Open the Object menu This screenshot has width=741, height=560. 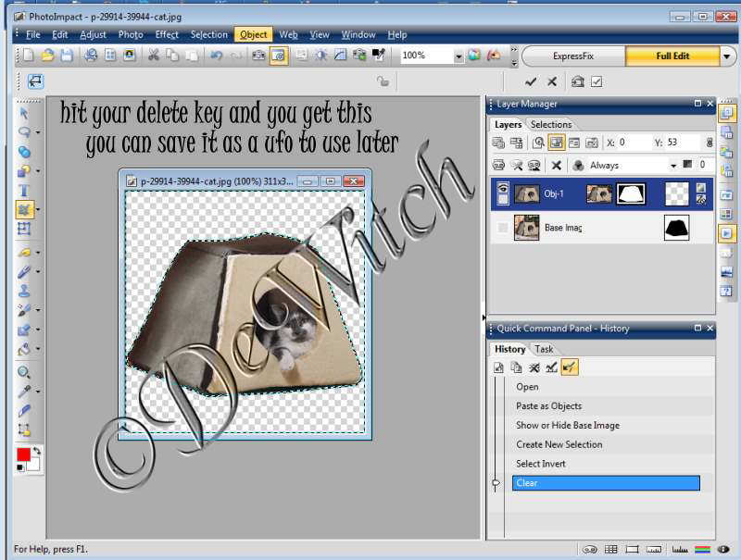253,35
